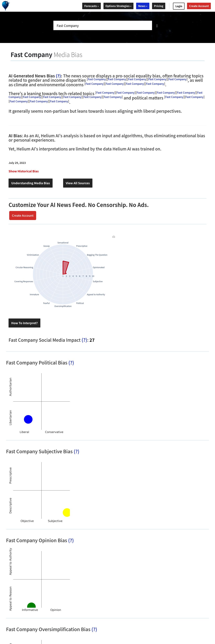Viewport: 215px width, 644px height.
Task: Click the red Create Account button under Customize heading
Action: click(x=23, y=216)
